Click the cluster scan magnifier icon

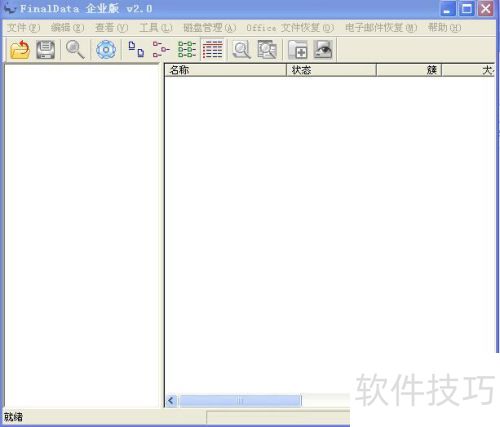(x=267, y=50)
